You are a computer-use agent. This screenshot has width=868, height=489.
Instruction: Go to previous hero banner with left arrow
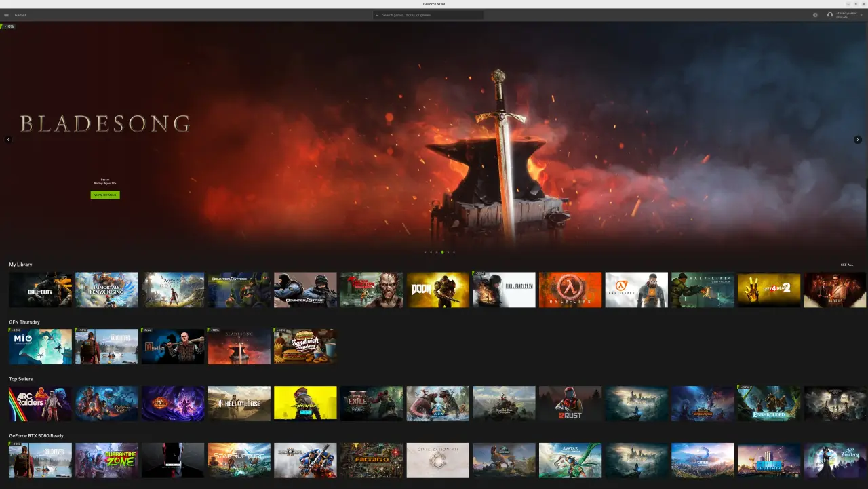click(8, 140)
